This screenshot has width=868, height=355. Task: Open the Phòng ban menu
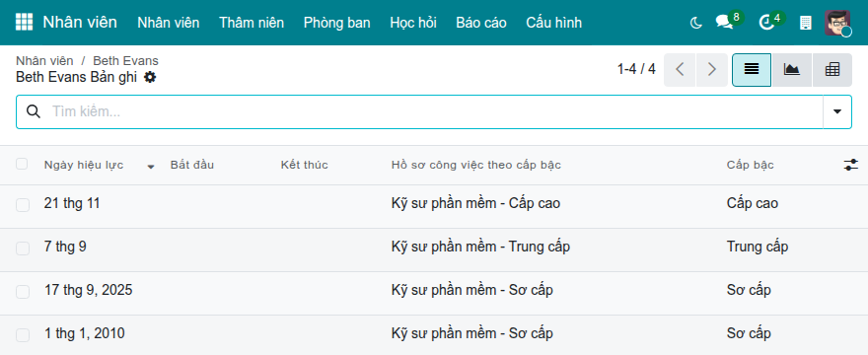tap(336, 23)
